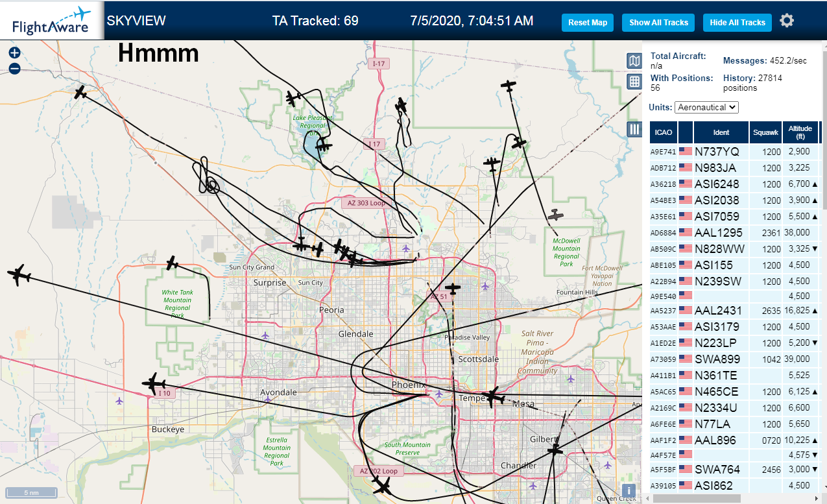827x504 pixels.
Task: Select aircraft N77LA row
Action: [736, 424]
